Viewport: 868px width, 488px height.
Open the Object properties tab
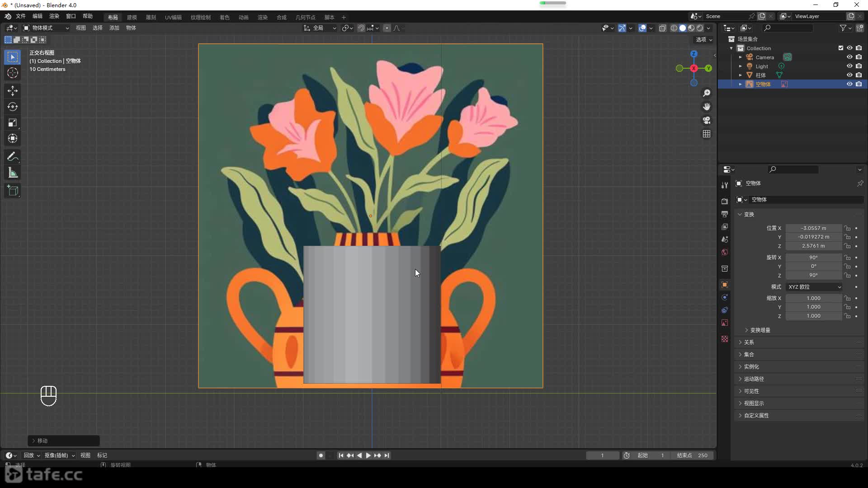(725, 285)
